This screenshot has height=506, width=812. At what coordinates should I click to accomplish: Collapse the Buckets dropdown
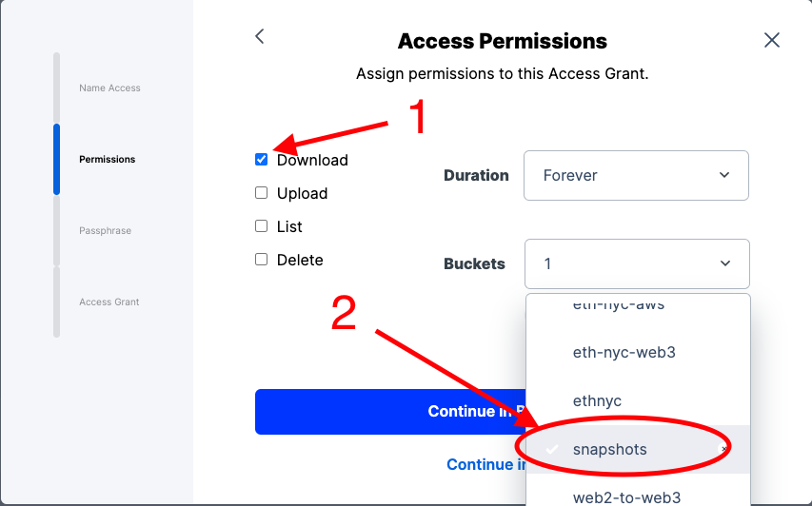point(637,263)
